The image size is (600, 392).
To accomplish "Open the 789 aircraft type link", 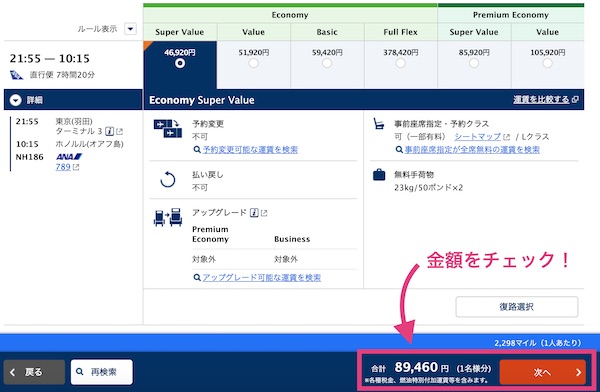I will tap(63, 167).
